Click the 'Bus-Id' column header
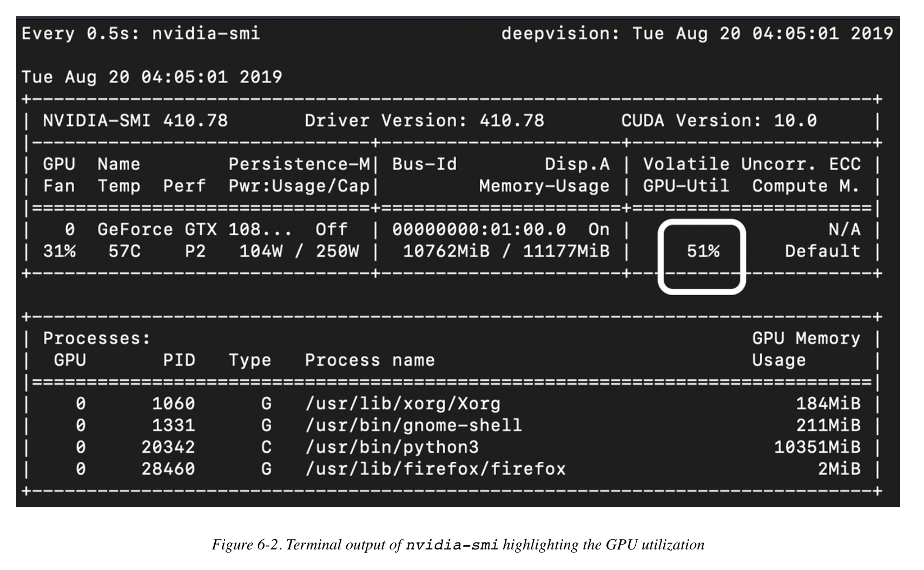Image resolution: width=924 pixels, height=570 pixels. click(x=425, y=164)
